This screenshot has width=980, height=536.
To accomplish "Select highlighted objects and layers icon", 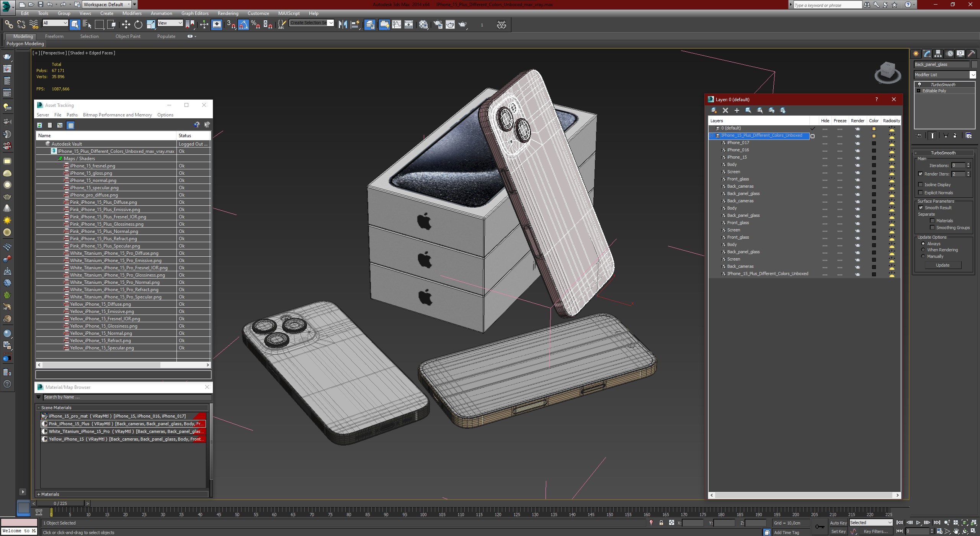I will coord(748,110).
